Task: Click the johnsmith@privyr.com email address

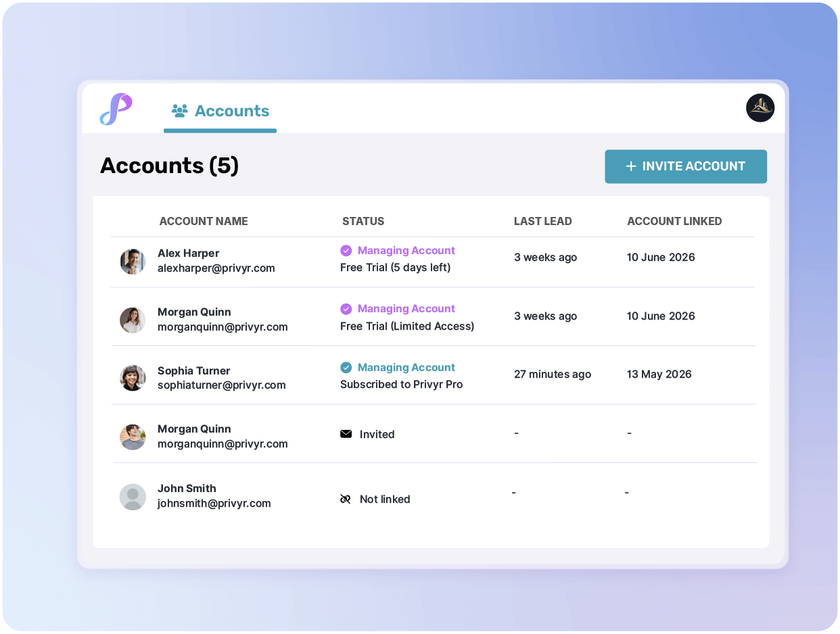Action: (214, 504)
